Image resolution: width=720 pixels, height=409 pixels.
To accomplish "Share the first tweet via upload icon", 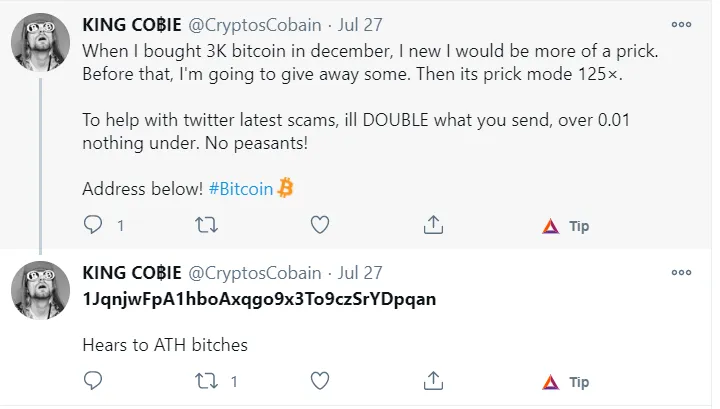I will (433, 225).
